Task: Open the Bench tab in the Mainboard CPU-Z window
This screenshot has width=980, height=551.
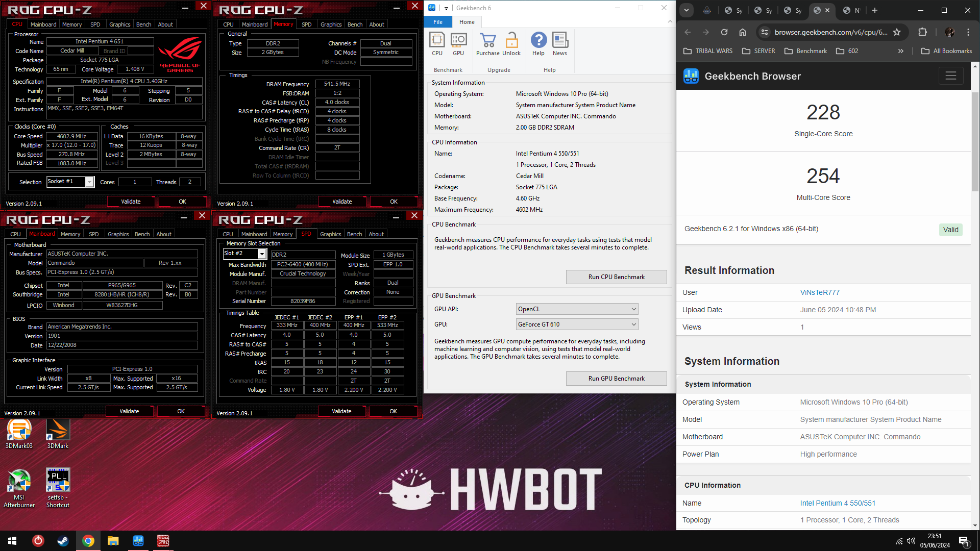Action: pos(142,234)
